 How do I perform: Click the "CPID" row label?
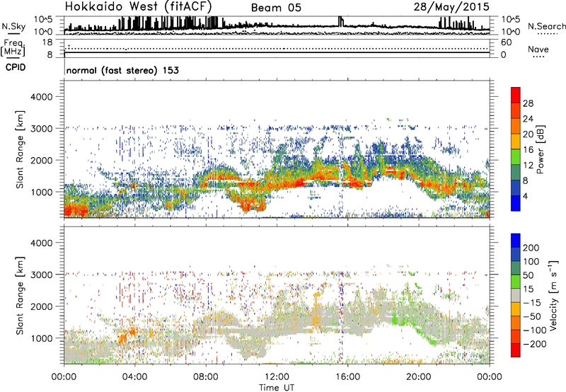[x=16, y=67]
